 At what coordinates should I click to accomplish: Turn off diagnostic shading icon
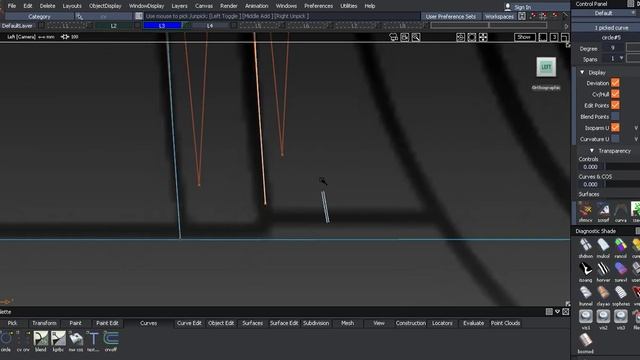click(x=585, y=246)
